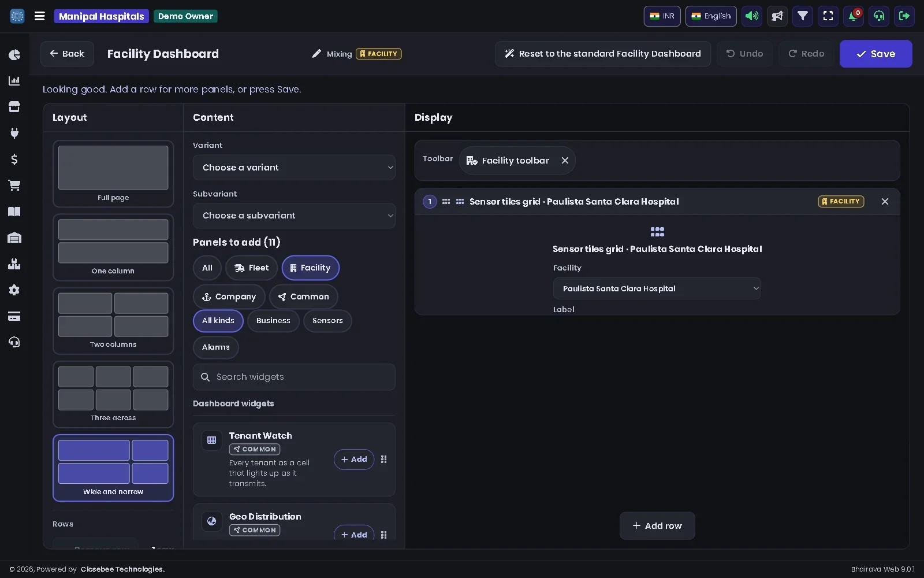924x578 pixels.
Task: Open the Choose a variant dropdown
Action: pyautogui.click(x=294, y=168)
